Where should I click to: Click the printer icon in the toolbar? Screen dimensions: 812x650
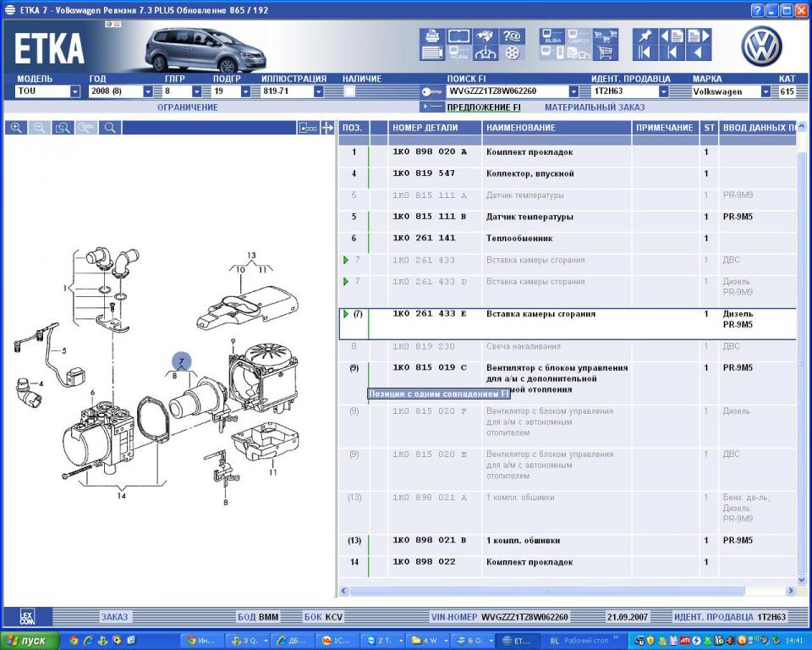[x=432, y=36]
